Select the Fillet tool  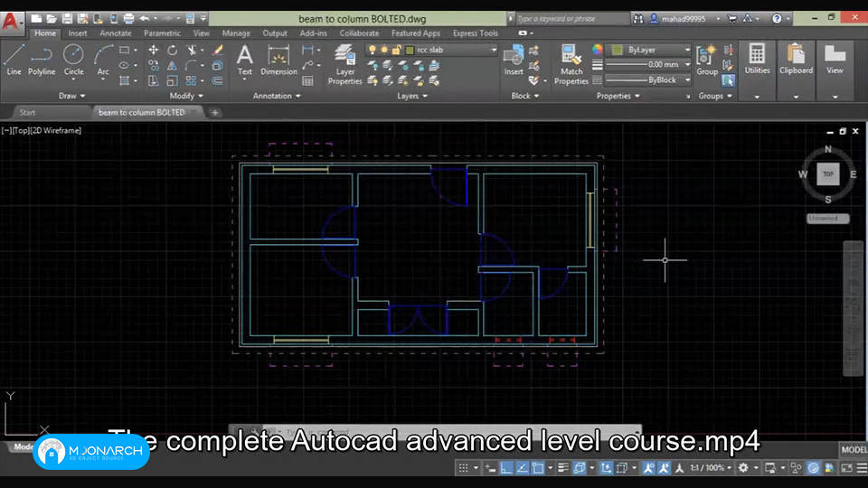click(x=191, y=66)
